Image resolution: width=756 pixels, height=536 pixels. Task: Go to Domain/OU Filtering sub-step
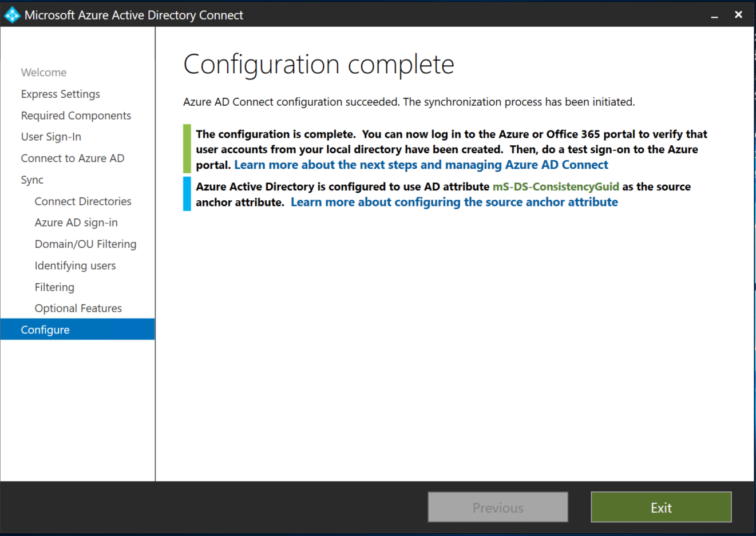coord(86,244)
